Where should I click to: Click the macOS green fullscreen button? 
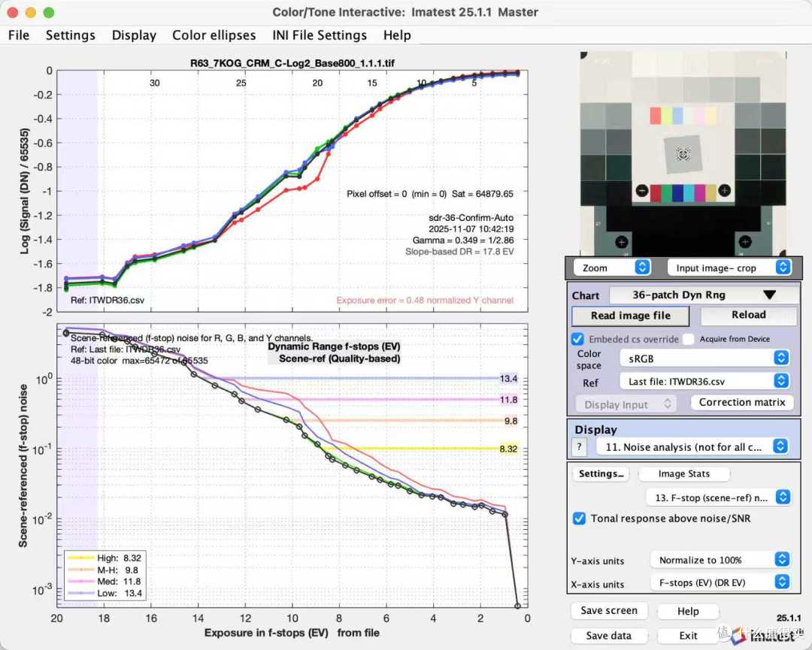click(x=48, y=13)
